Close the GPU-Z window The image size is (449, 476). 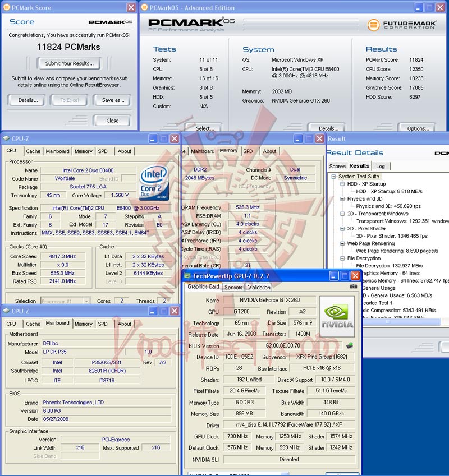(x=355, y=276)
